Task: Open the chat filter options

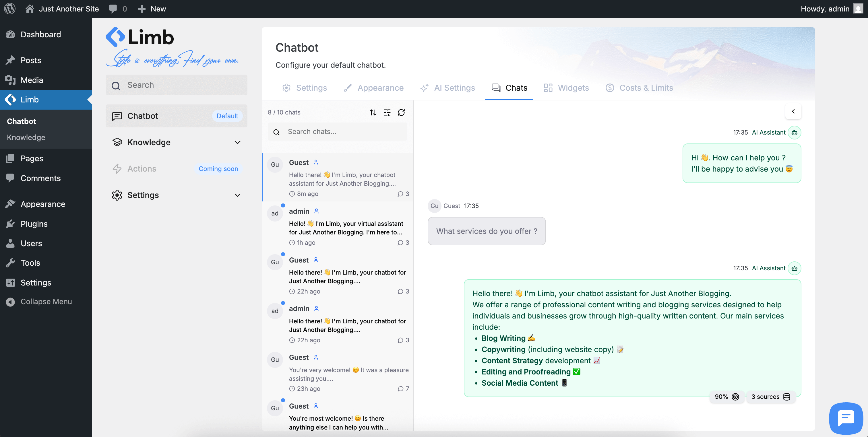Action: (387, 112)
